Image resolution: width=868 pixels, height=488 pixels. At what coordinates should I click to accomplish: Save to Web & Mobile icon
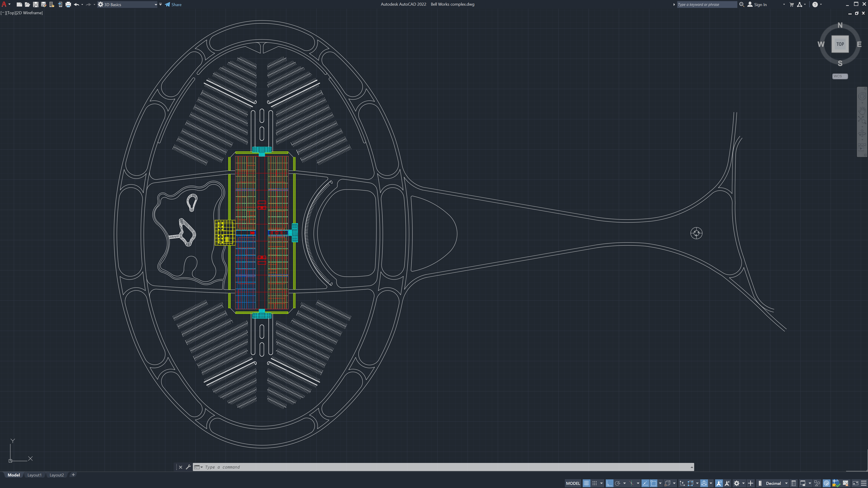point(60,4)
